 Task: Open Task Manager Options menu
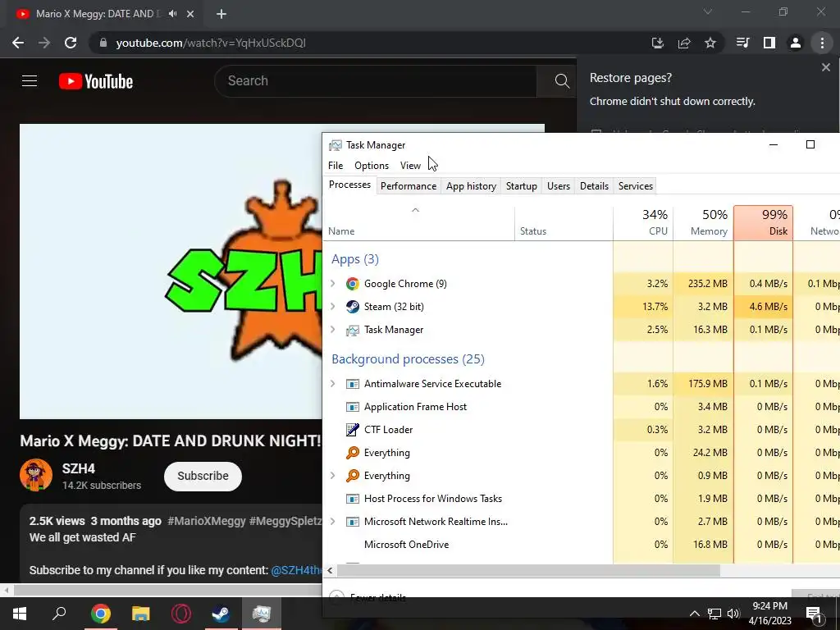coord(372,166)
